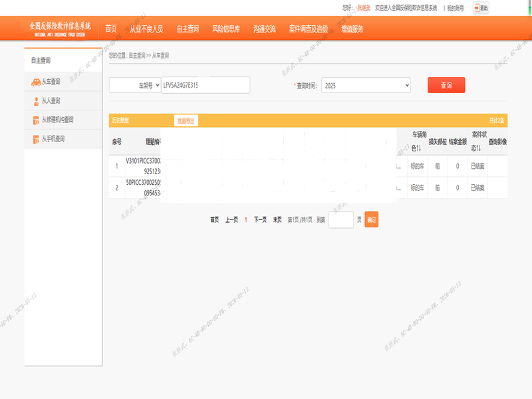Expand the 查询时间 year dropdown
This screenshot has height=399, width=532.
(x=366, y=86)
